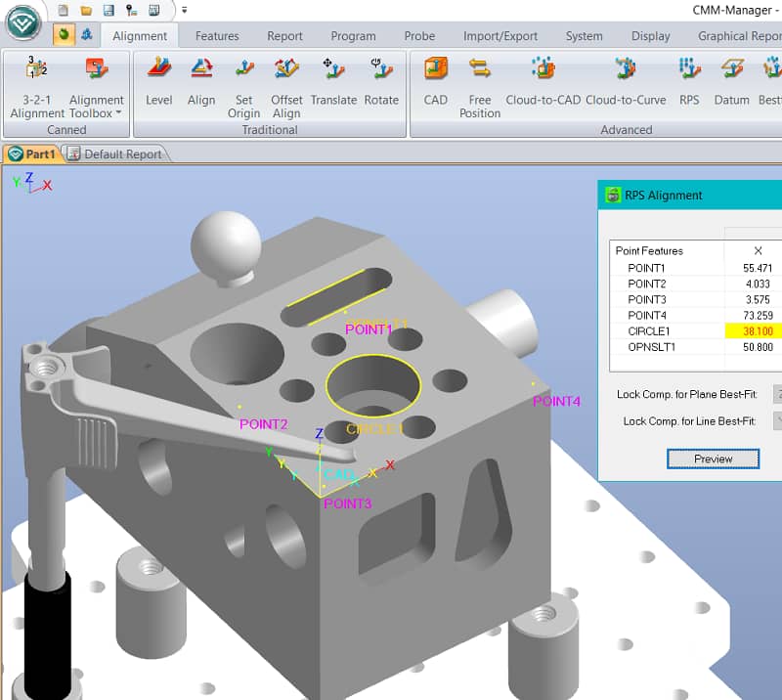Open Lock Comp. for Line Best-Fit dropdown
Image resolution: width=782 pixels, height=700 pixels.
[x=777, y=420]
